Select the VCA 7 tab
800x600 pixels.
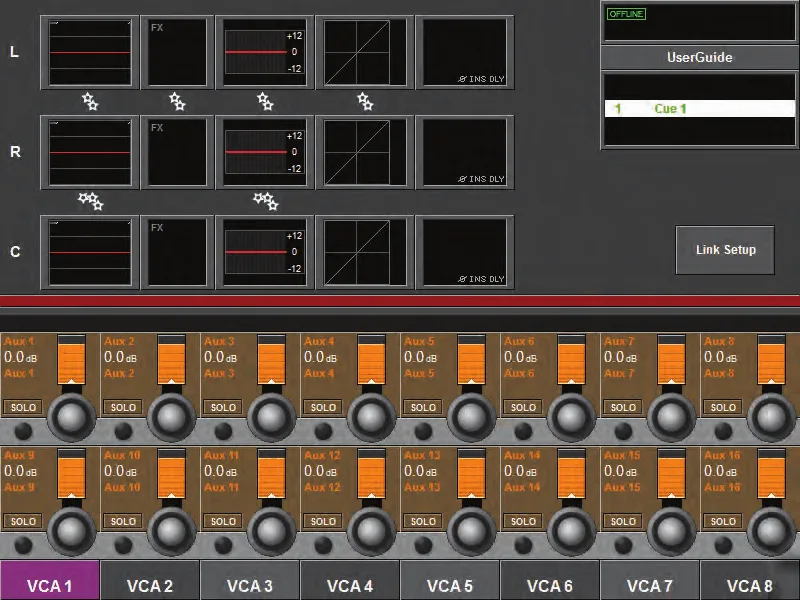pyautogui.click(x=649, y=581)
